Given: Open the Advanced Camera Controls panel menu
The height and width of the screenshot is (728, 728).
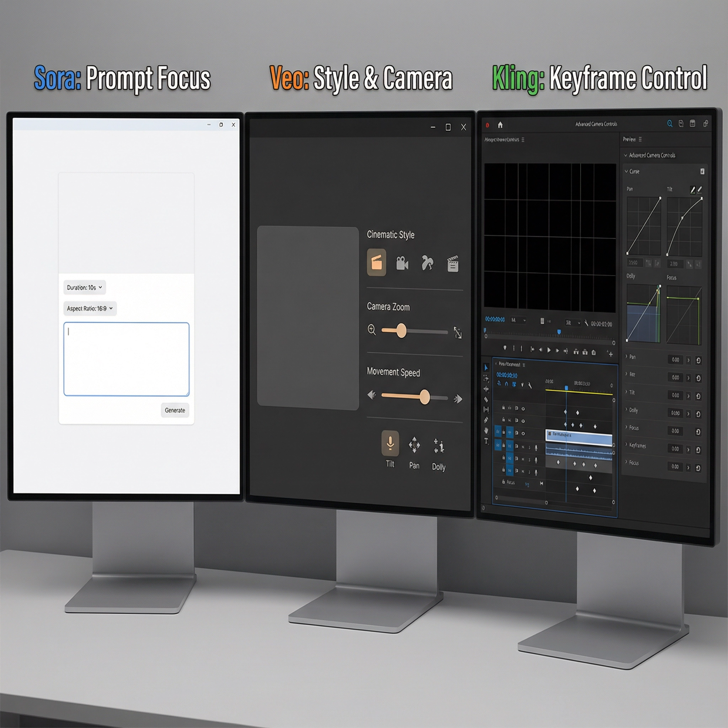Looking at the screenshot, I should click(x=523, y=140).
